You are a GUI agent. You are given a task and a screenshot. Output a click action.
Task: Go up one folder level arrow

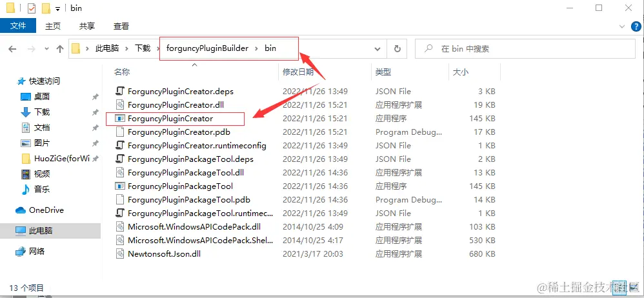[60, 49]
